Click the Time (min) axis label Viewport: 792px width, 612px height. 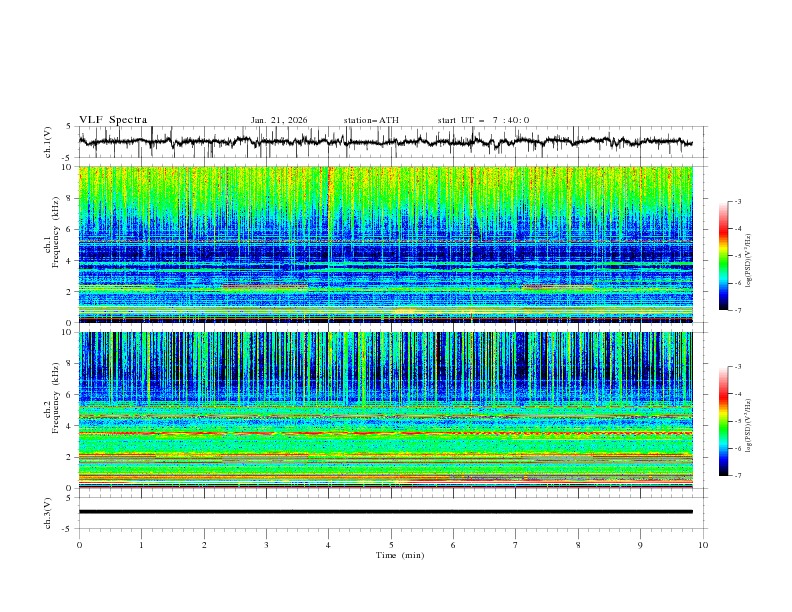(400, 555)
